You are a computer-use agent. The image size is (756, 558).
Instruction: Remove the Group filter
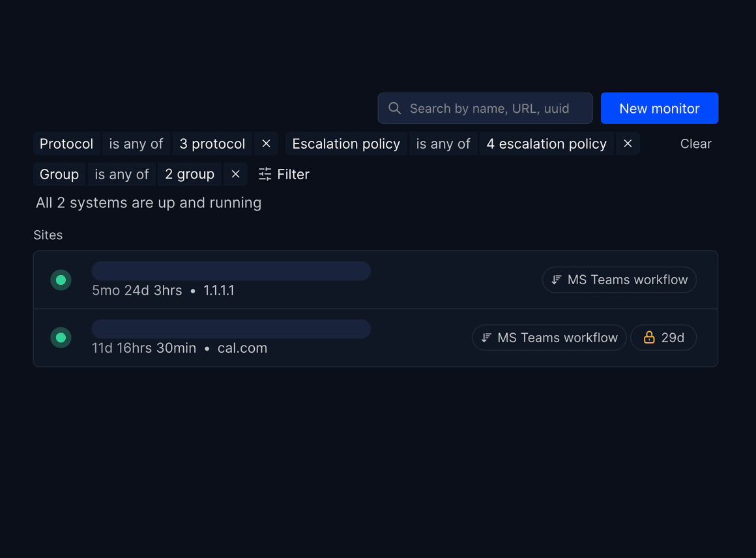pyautogui.click(x=236, y=174)
